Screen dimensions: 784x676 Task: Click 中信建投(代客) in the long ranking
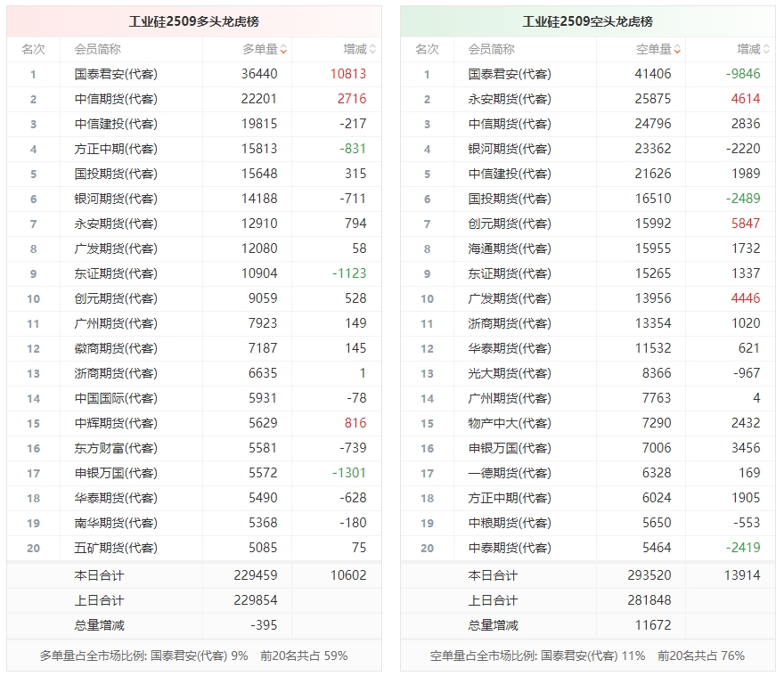[116, 124]
